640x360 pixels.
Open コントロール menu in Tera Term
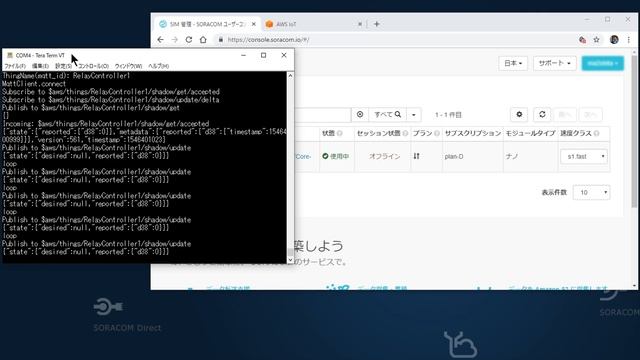pyautogui.click(x=93, y=66)
